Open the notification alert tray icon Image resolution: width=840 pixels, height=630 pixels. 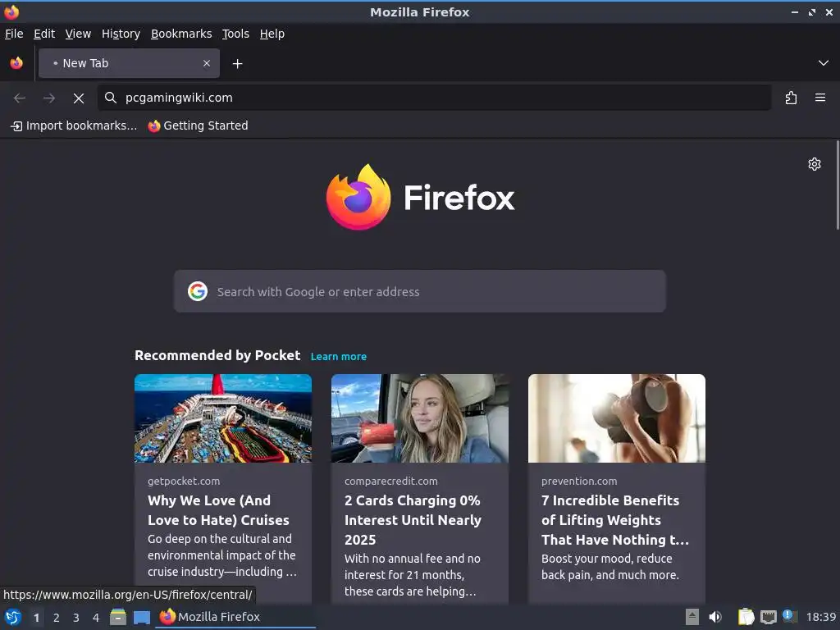tap(789, 616)
